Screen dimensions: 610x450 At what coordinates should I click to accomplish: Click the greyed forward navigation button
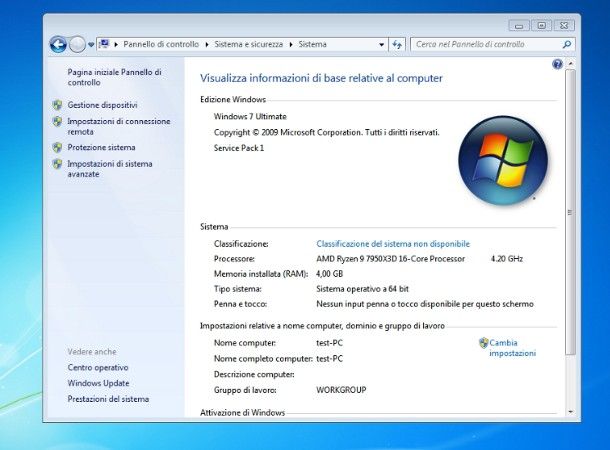click(77, 44)
